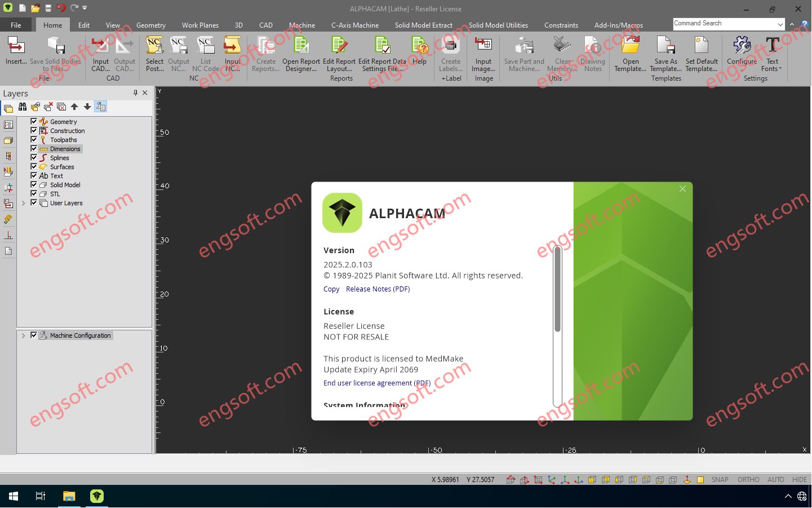Viewport: 812px width, 508px height.
Task: Click the ALPHACAM taskbar icon
Action: point(97,496)
